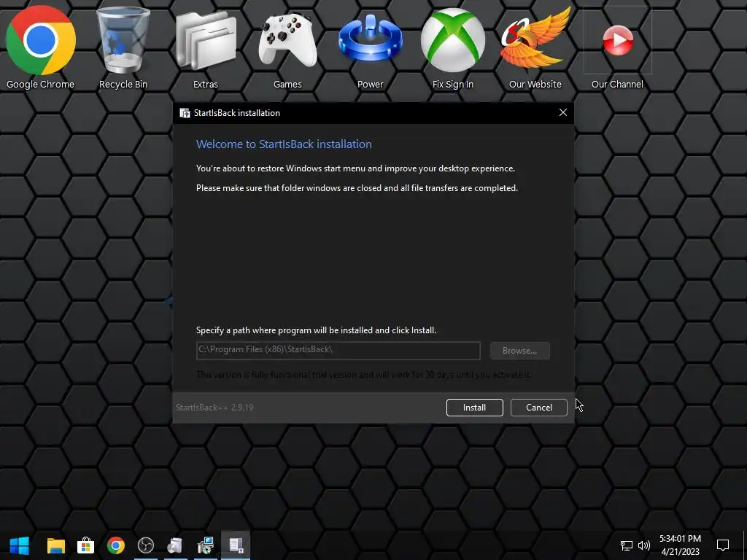Click the faded trial version notice text
The image size is (747, 560).
(x=364, y=375)
